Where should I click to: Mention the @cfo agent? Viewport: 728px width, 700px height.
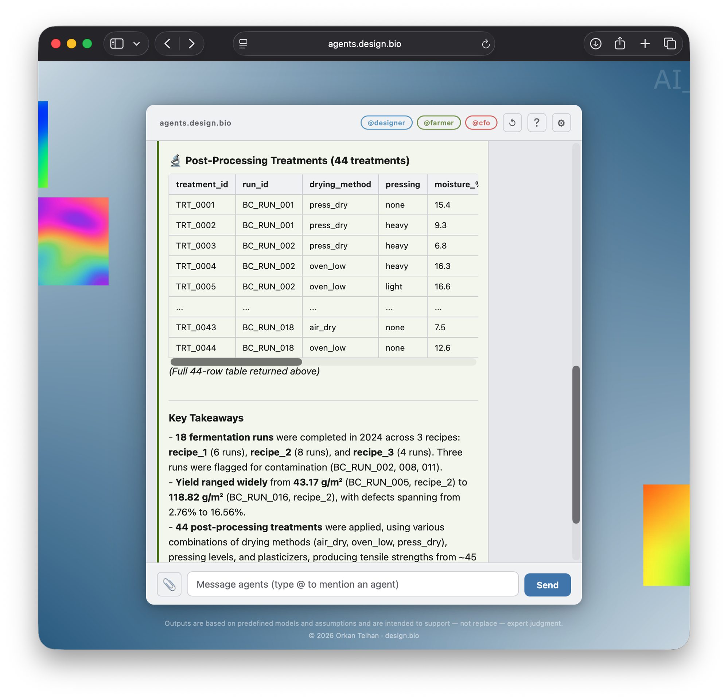pyautogui.click(x=481, y=122)
